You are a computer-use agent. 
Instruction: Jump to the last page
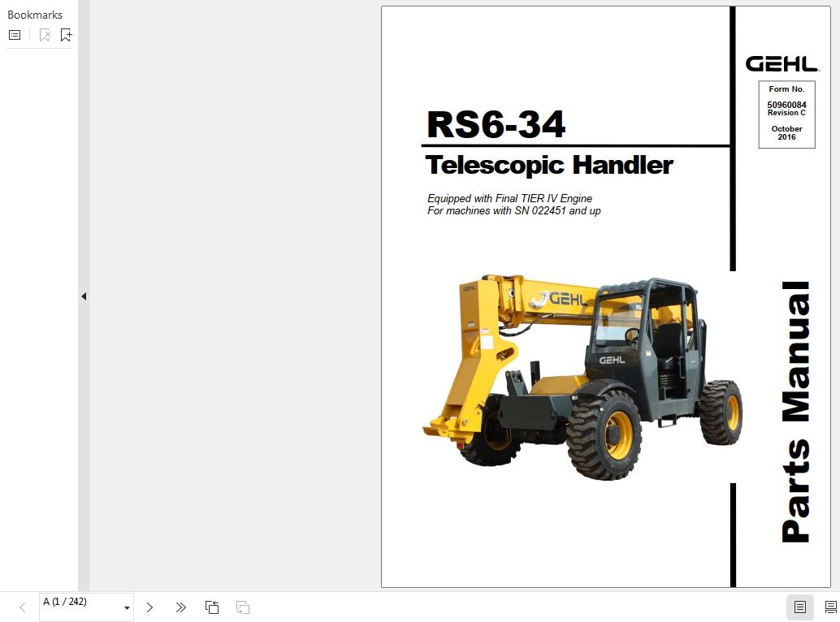point(181,607)
